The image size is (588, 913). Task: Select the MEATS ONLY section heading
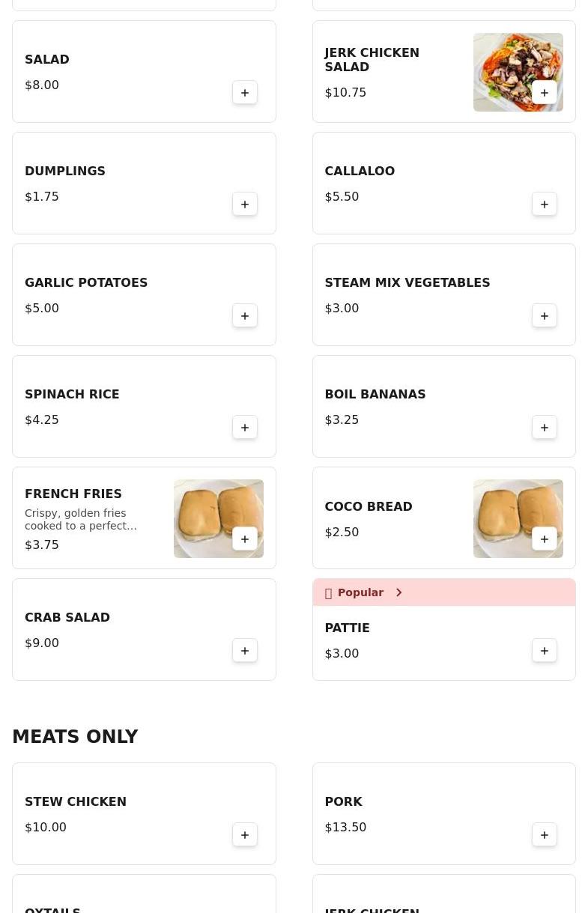tap(75, 737)
